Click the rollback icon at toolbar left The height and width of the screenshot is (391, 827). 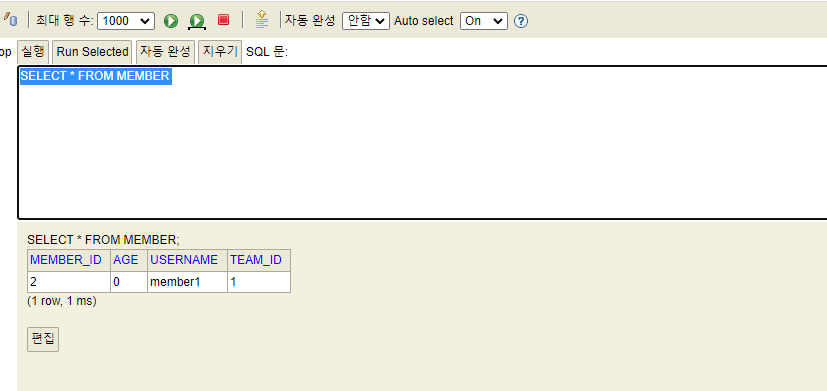click(10, 20)
